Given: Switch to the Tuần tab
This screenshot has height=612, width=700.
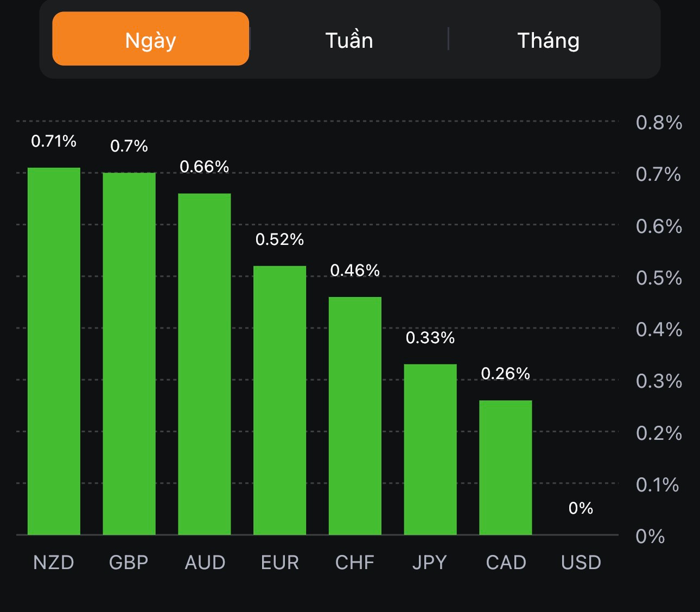Looking at the screenshot, I should point(349,40).
